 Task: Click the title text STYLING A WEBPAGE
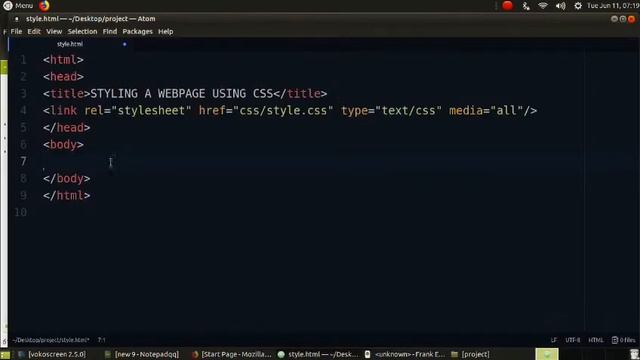tap(181, 94)
